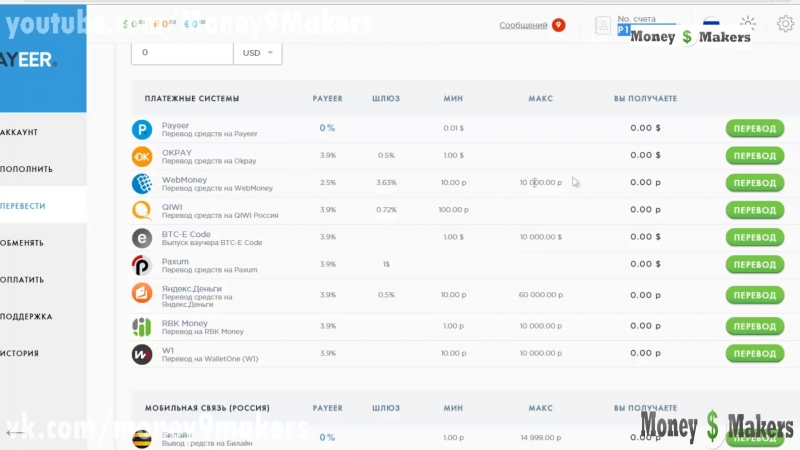Open ОПЛАТИТЬ in the sidebar
The image size is (800, 450).
(22, 280)
